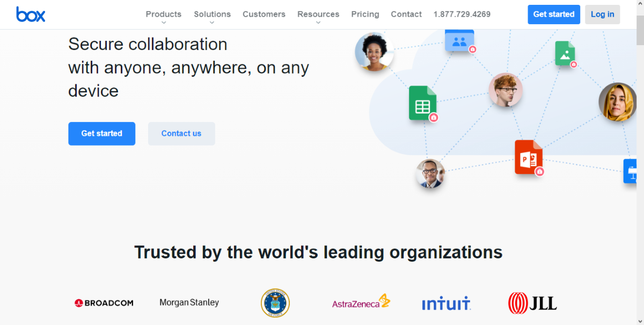Image resolution: width=644 pixels, height=325 pixels.
Task: Go to the Customers page
Action: click(264, 14)
